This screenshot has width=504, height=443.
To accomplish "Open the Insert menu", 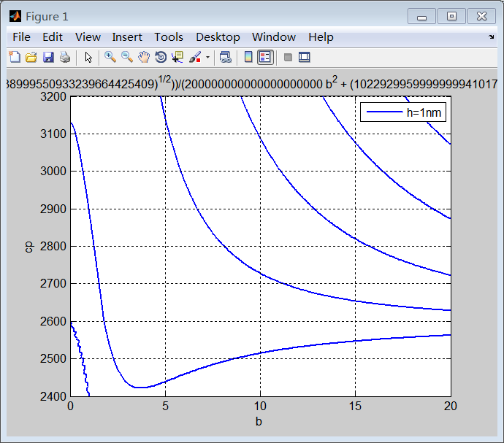I will 127,36.
